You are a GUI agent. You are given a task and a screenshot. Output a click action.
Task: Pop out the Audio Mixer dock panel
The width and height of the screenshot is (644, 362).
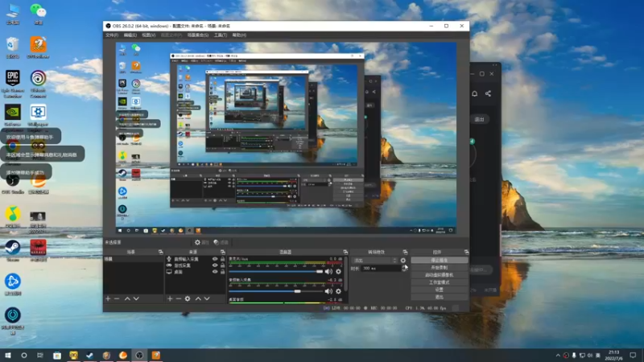tap(345, 252)
